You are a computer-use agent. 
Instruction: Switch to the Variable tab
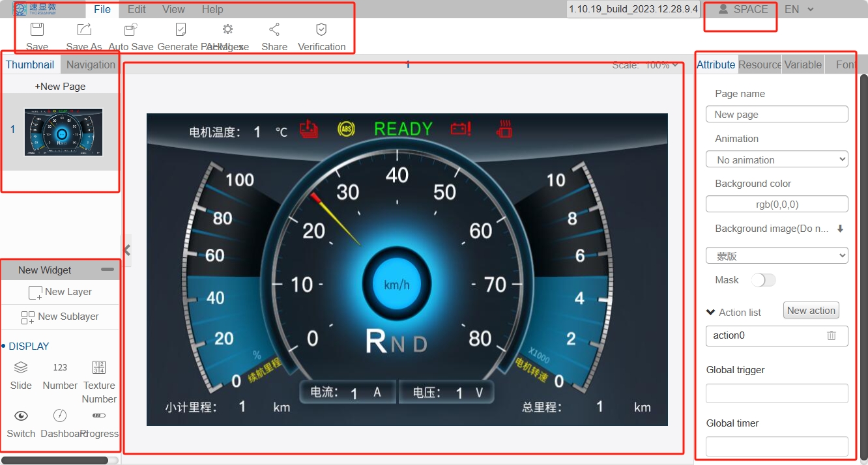(803, 64)
